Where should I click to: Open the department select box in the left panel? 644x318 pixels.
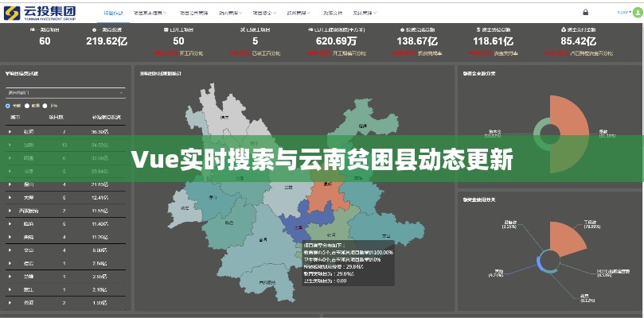tap(65, 93)
